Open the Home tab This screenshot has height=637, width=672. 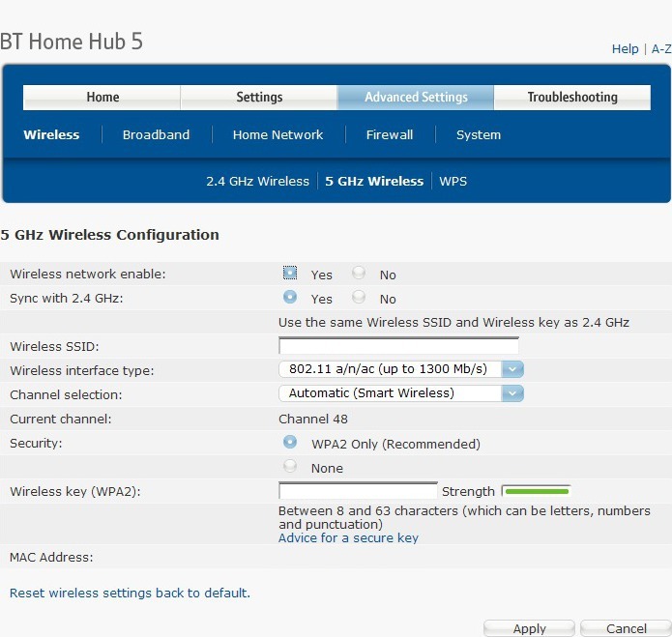(x=102, y=98)
